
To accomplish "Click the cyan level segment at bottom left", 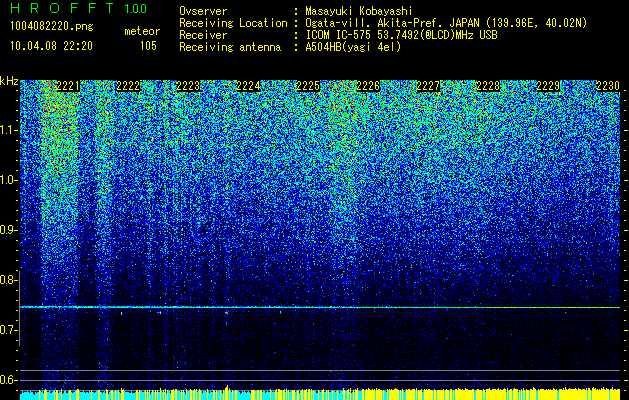I will pos(30,395).
